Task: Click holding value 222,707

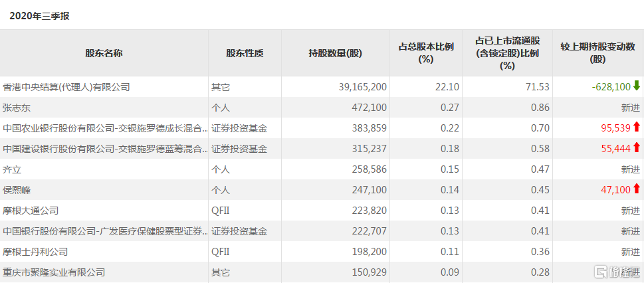Action: [x=370, y=231]
